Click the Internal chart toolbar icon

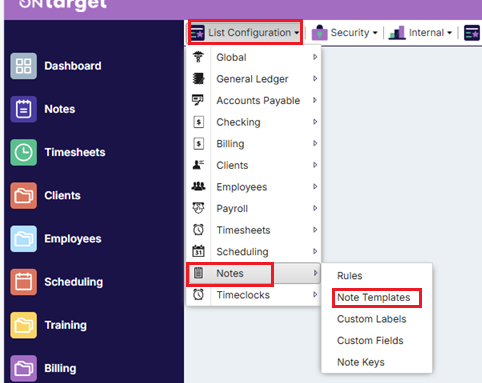click(x=397, y=33)
